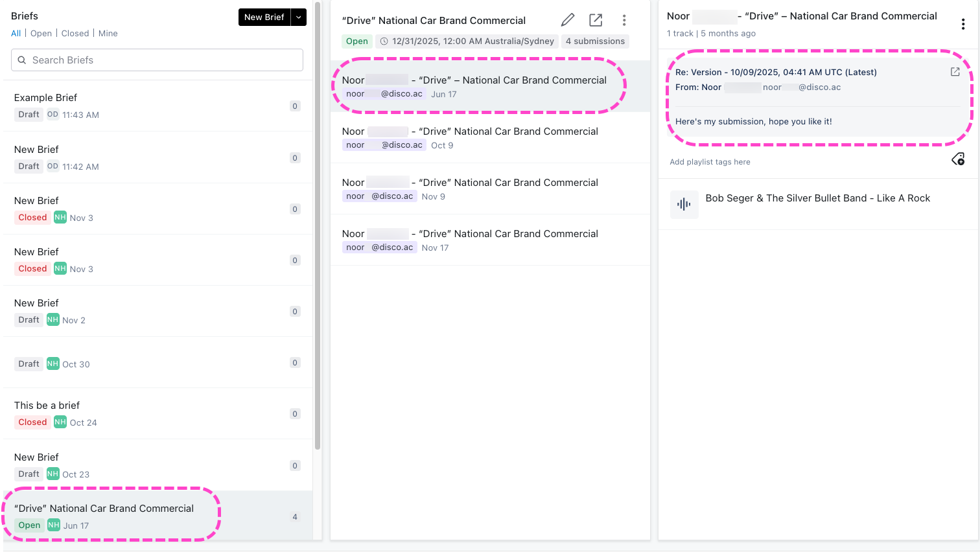Pop out the email version message

click(x=955, y=72)
